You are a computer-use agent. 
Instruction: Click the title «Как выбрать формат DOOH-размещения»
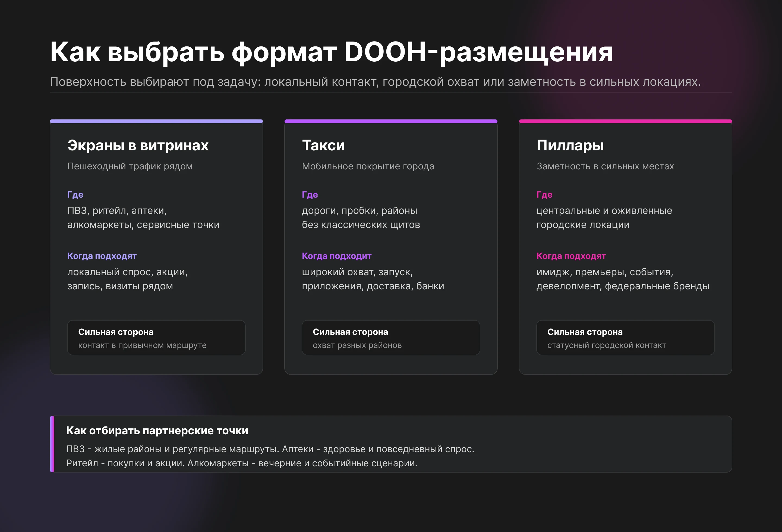click(x=332, y=53)
